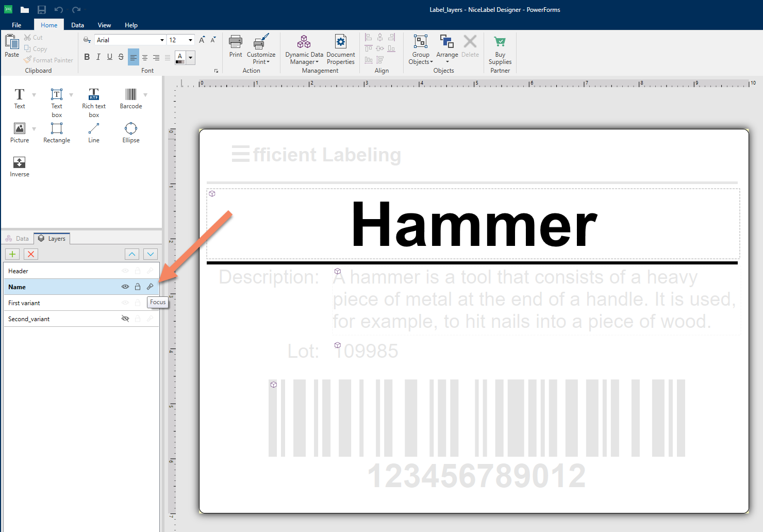
Task: Click the font color swatch
Action: pos(180,58)
